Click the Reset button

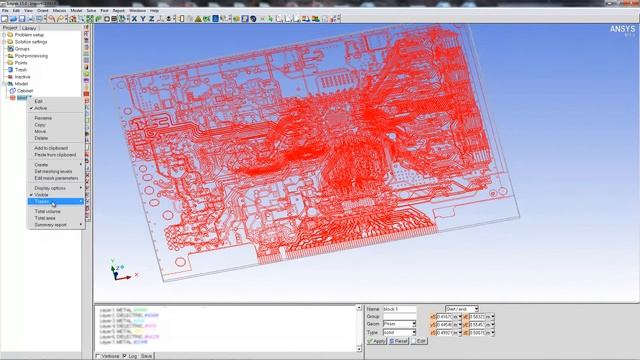pyautogui.click(x=398, y=341)
